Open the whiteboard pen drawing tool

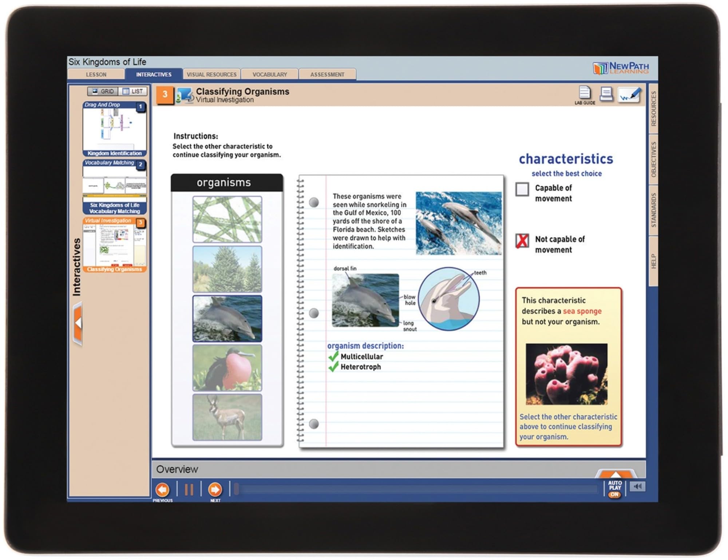point(630,95)
